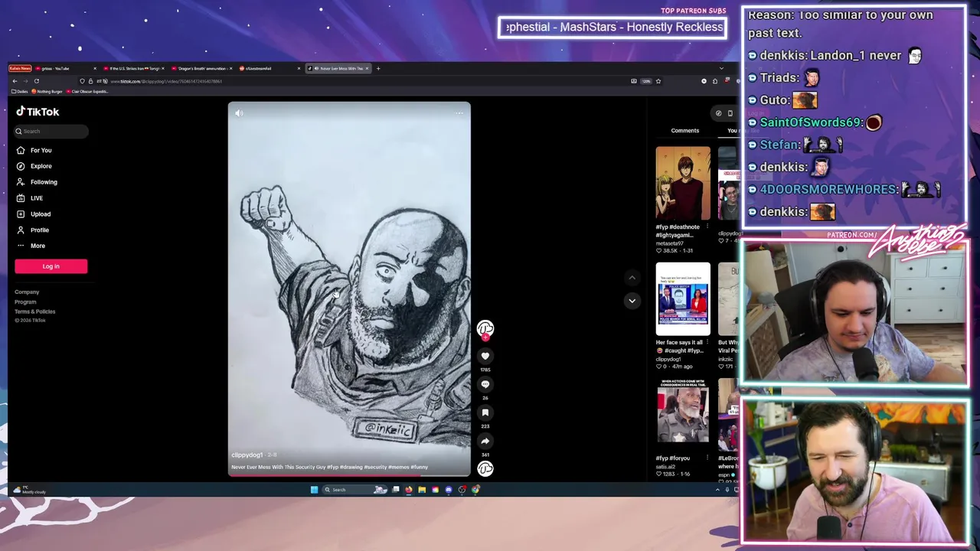Open the Clair Obscur Expedition bookmark
The image size is (980, 551).
(x=88, y=92)
